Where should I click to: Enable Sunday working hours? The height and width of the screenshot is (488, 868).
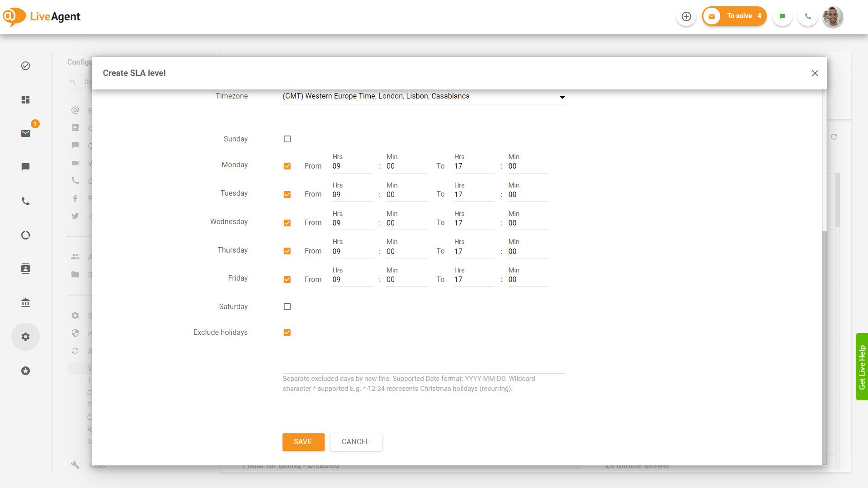tap(287, 139)
